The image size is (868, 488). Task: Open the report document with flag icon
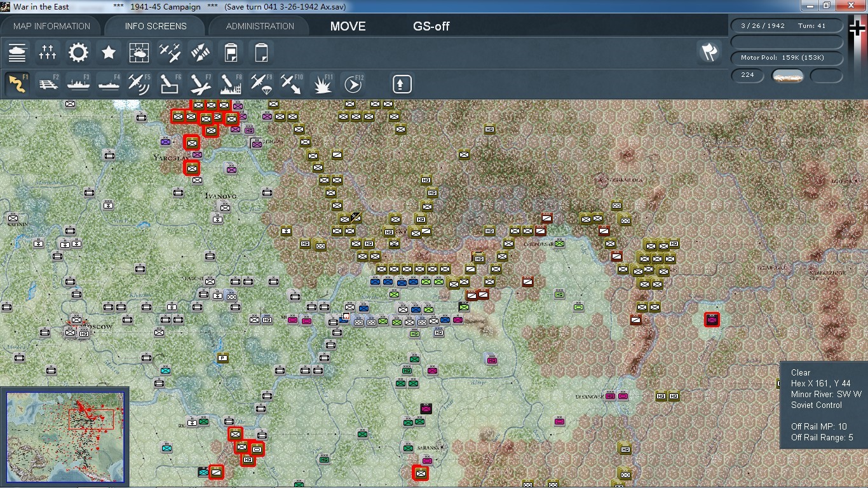231,52
